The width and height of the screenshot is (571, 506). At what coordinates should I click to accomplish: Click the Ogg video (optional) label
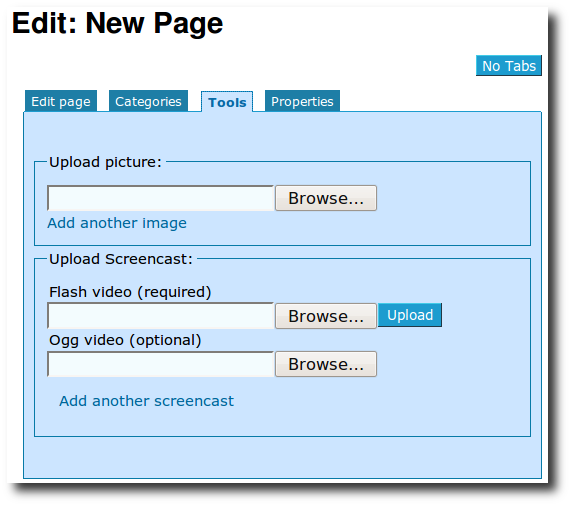tap(125, 340)
